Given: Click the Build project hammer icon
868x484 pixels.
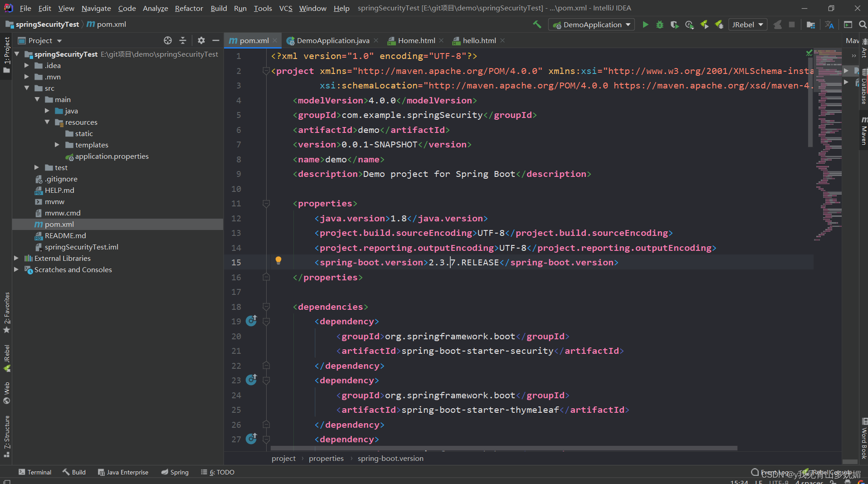Looking at the screenshot, I should [x=537, y=24].
